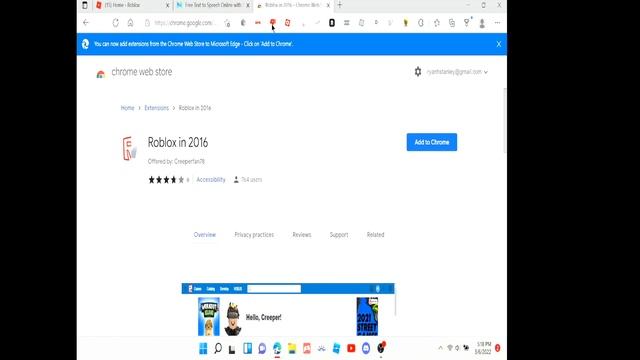640x360 pixels.
Task: Open Windows Search from the taskbar
Action: point(218,348)
